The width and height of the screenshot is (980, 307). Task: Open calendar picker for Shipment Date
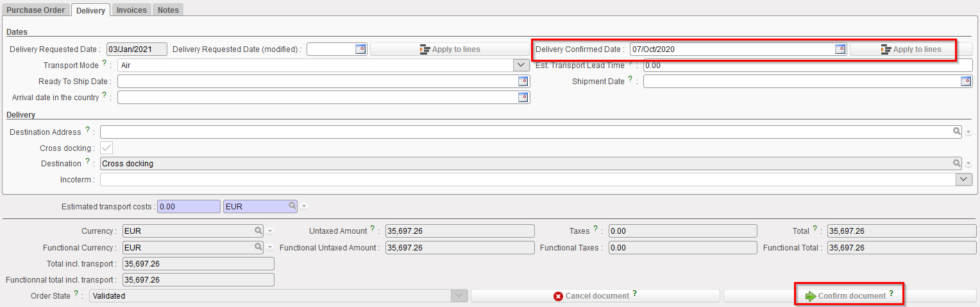click(x=965, y=82)
